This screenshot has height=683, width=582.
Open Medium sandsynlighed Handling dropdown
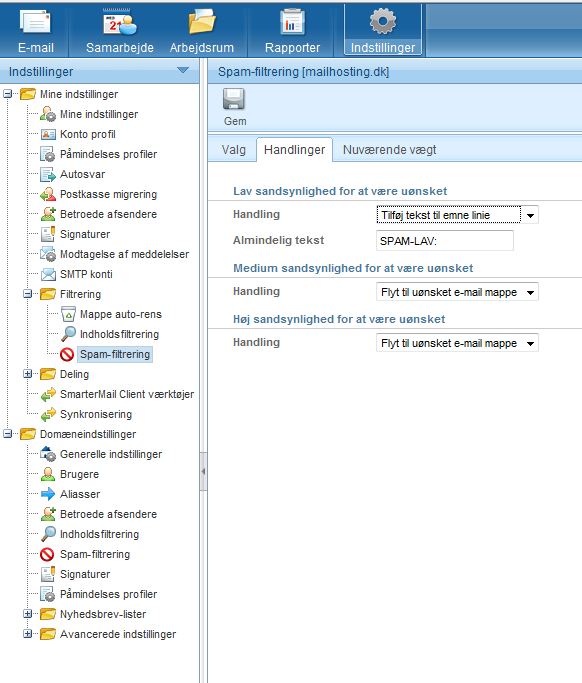click(x=457, y=292)
